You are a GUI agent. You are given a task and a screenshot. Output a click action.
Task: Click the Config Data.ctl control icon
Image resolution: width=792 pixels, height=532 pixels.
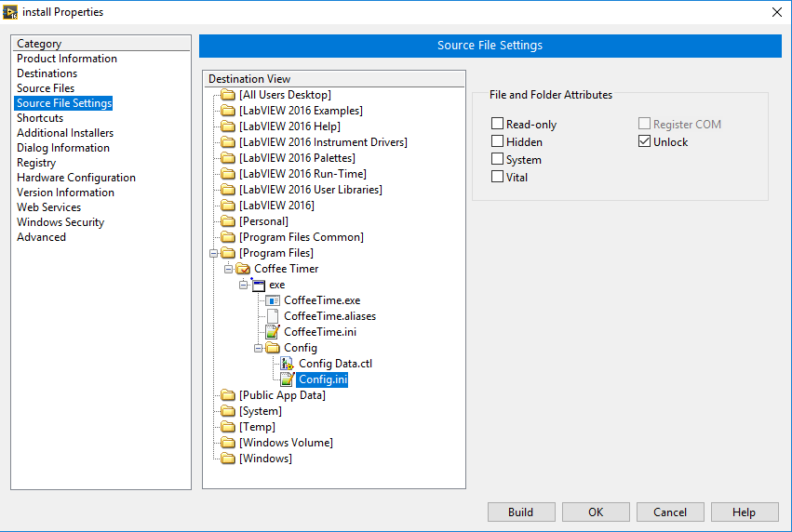pos(288,364)
